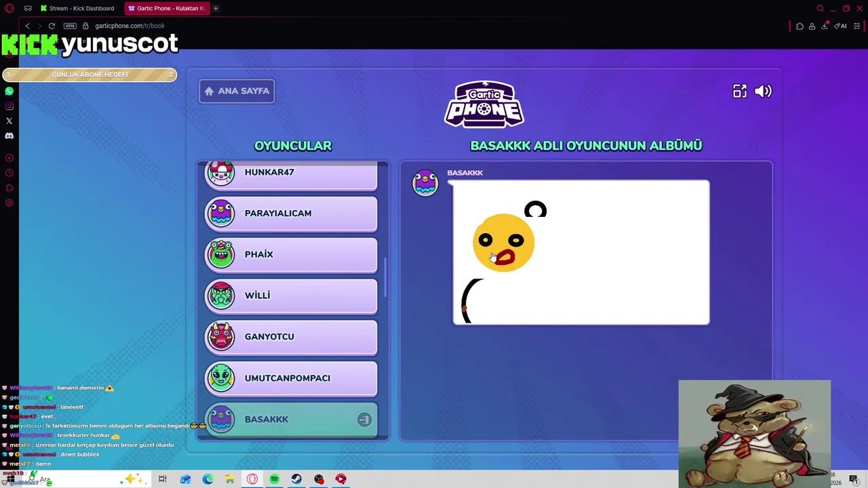
Task: Switch to the Stream - Kick Dashboard tab
Action: pos(77,8)
